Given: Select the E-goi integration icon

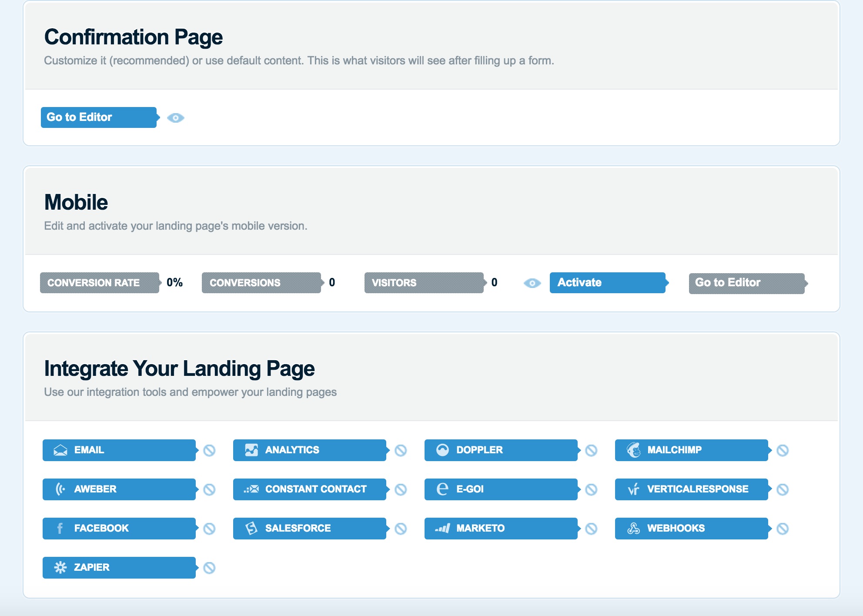Looking at the screenshot, I should point(442,489).
